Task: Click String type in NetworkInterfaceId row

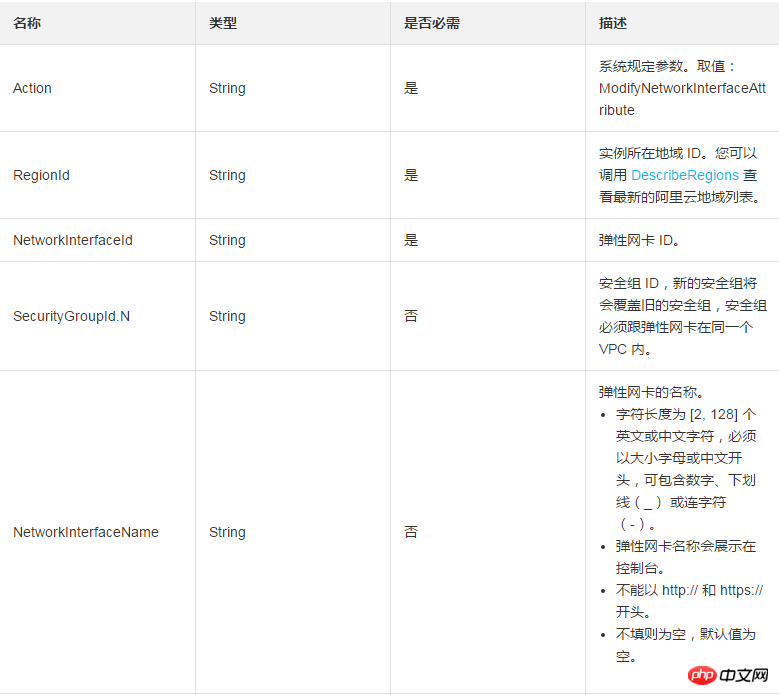Action: coord(227,240)
